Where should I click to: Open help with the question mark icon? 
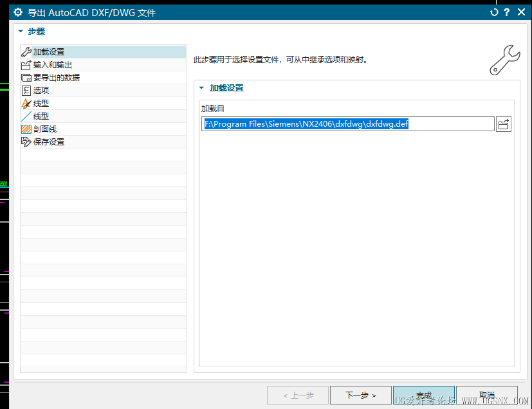[507, 12]
